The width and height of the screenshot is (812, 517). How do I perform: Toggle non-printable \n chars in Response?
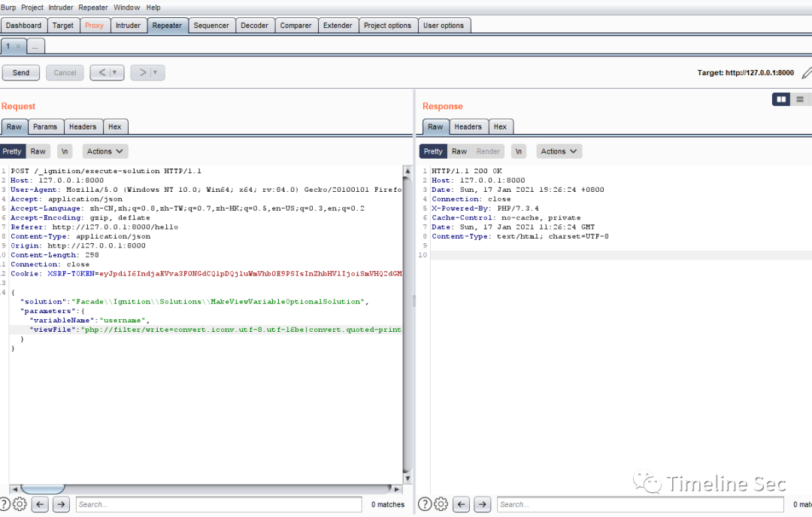click(x=518, y=151)
